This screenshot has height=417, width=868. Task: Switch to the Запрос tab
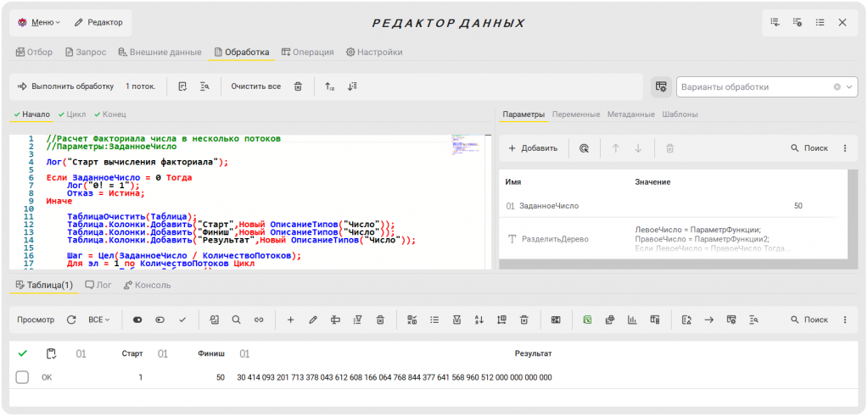[x=86, y=52]
